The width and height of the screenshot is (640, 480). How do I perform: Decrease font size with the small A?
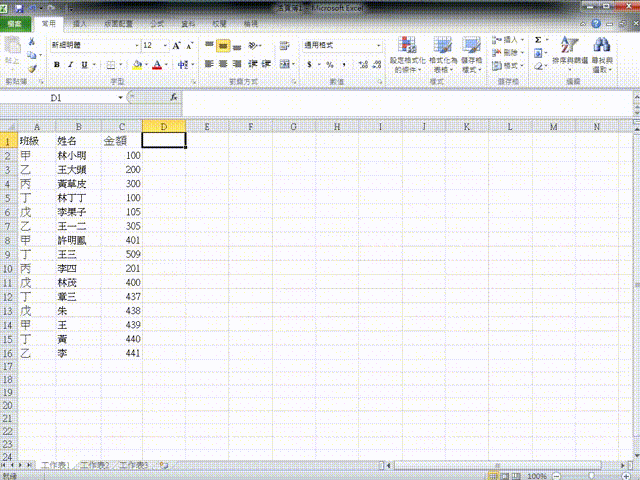click(x=189, y=46)
